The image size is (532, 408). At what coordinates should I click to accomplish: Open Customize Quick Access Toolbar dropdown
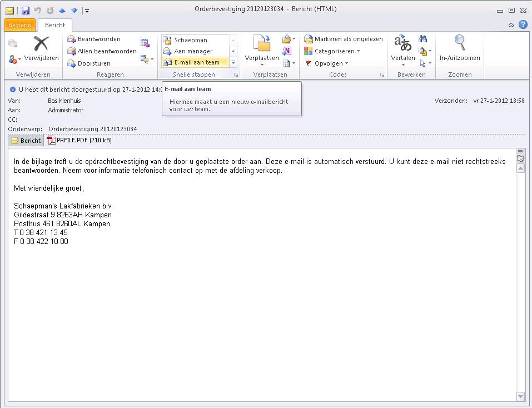(x=87, y=11)
